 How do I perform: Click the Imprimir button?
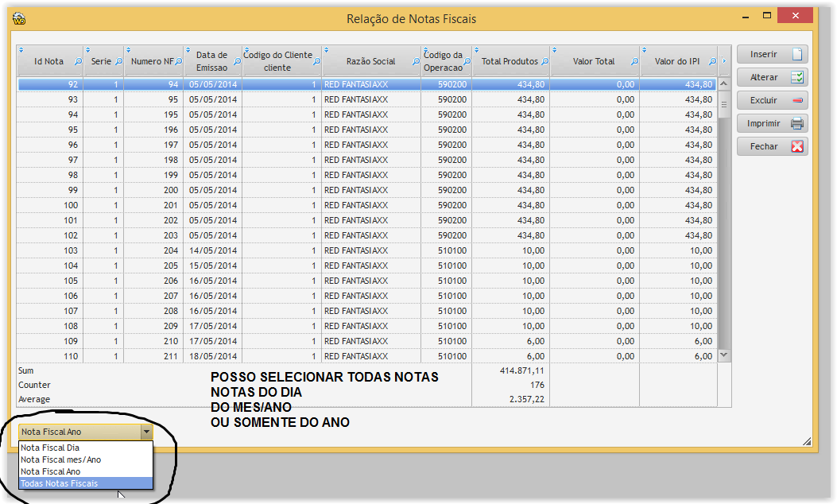pyautogui.click(x=772, y=123)
